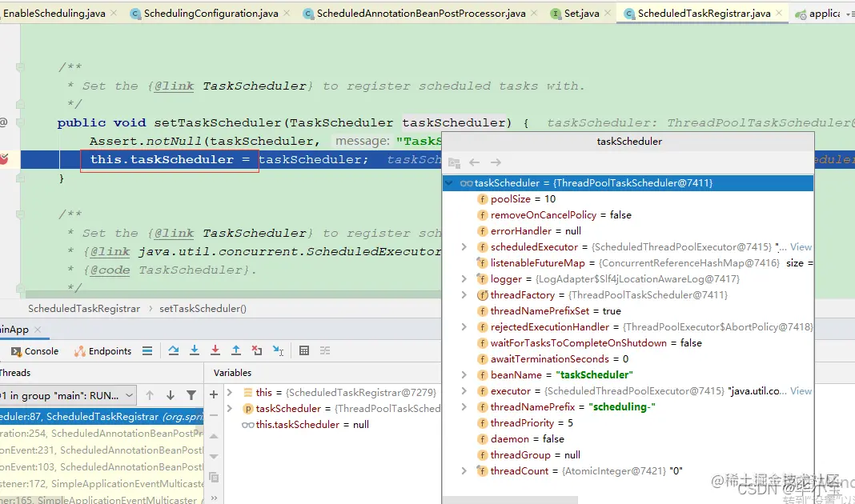The image size is (855, 504).
Task: Click the breakpoint marker in the gutter
Action: [x=4, y=158]
